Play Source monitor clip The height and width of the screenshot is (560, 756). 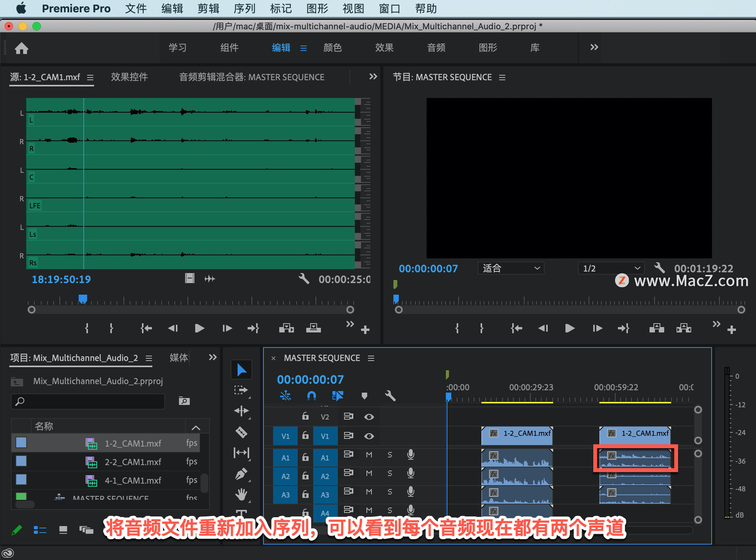pos(200,328)
